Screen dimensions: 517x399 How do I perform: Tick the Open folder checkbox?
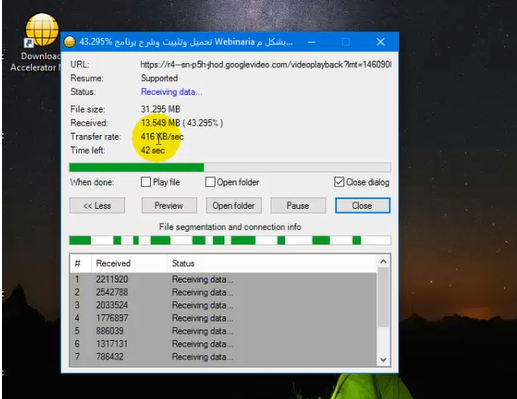(x=210, y=182)
